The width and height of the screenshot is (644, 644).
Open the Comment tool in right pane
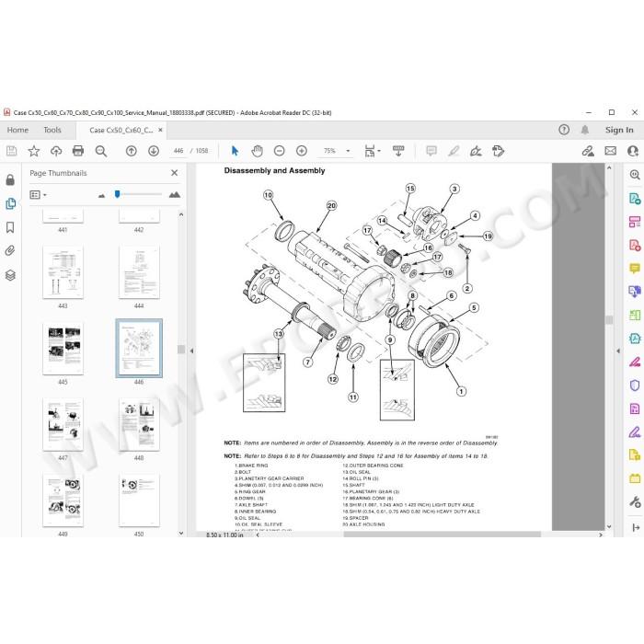coord(635,269)
